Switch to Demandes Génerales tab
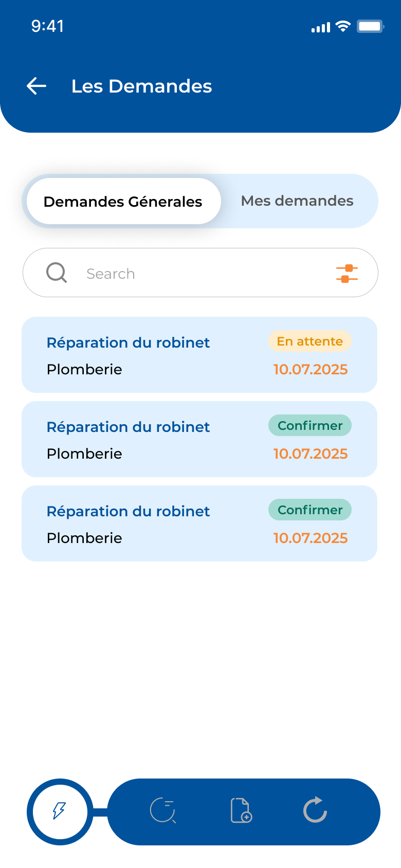 (x=123, y=202)
